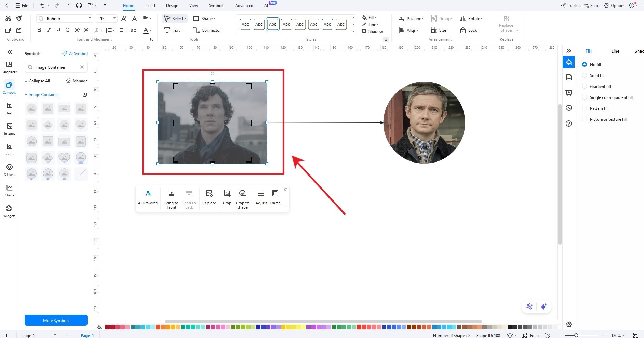The height and width of the screenshot is (338, 644).
Task: Pin the floating image toolbar
Action: pyautogui.click(x=285, y=189)
